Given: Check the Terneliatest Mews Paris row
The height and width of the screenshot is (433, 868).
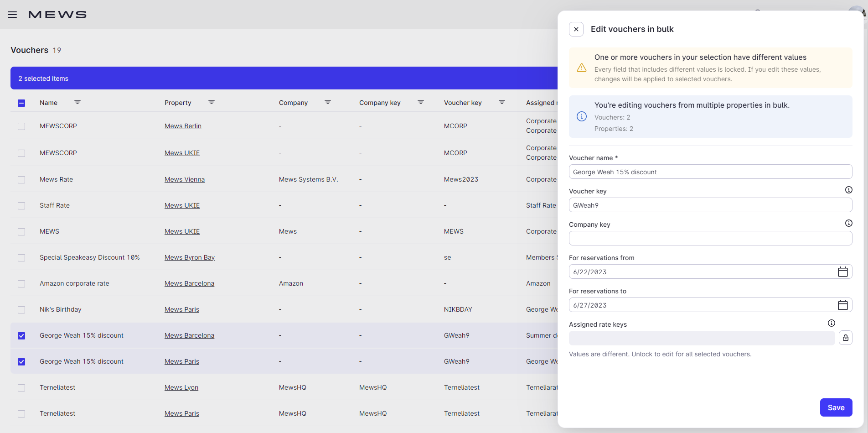Looking at the screenshot, I should pyautogui.click(x=21, y=414).
